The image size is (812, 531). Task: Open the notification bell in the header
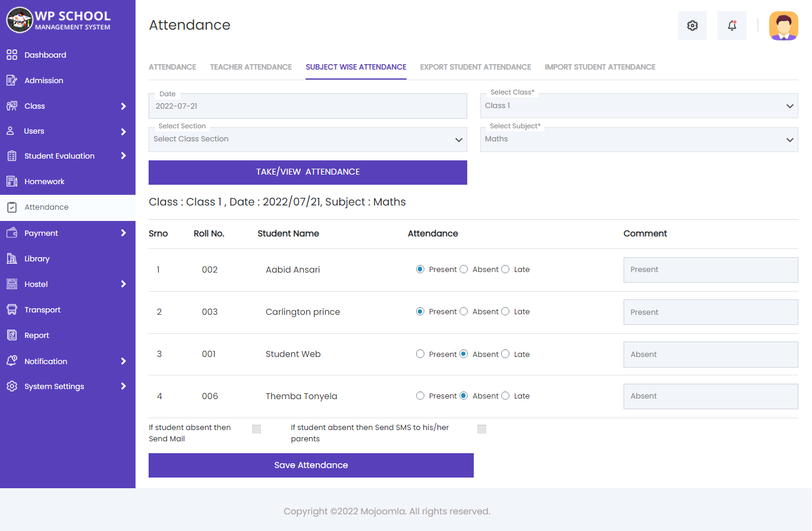point(732,25)
